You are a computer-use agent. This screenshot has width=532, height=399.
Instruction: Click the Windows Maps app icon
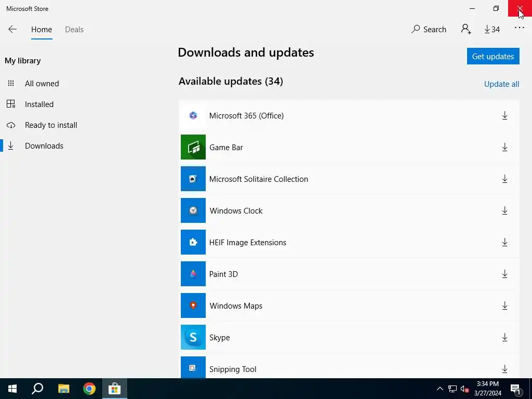click(193, 305)
